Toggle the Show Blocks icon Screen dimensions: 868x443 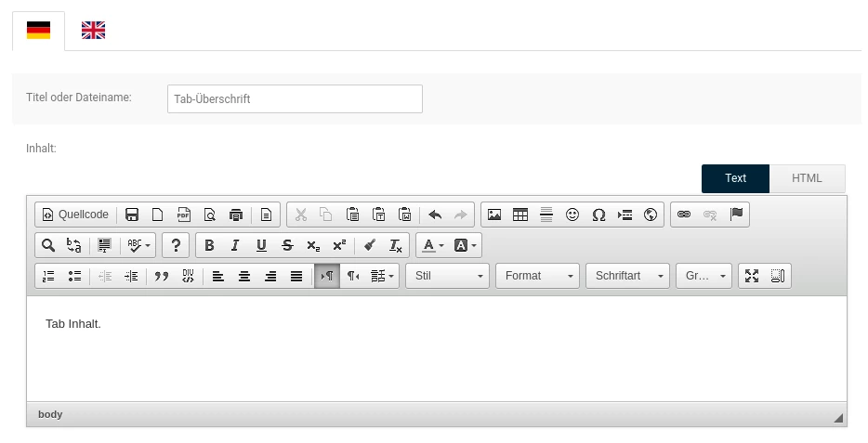coord(778,276)
